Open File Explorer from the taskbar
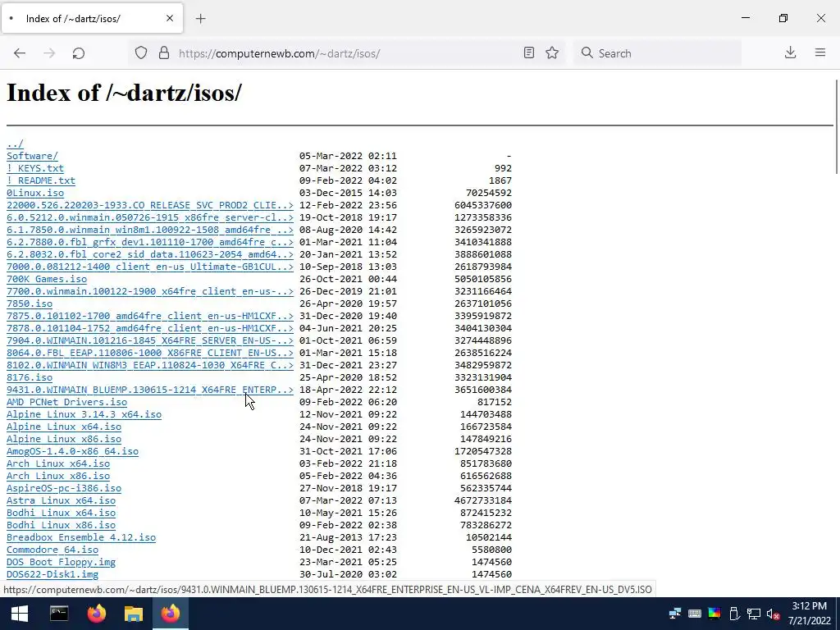 134,614
